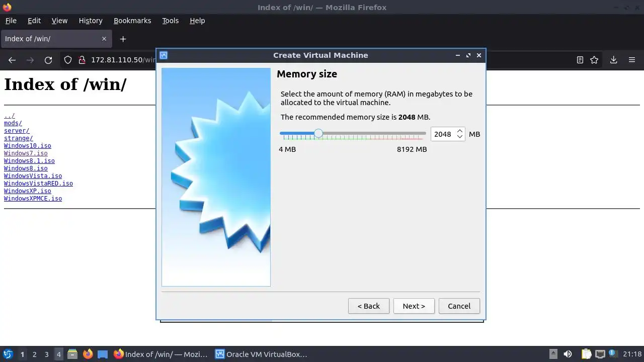644x362 pixels.
Task: Bookmark this page with the star icon
Action: click(594, 60)
